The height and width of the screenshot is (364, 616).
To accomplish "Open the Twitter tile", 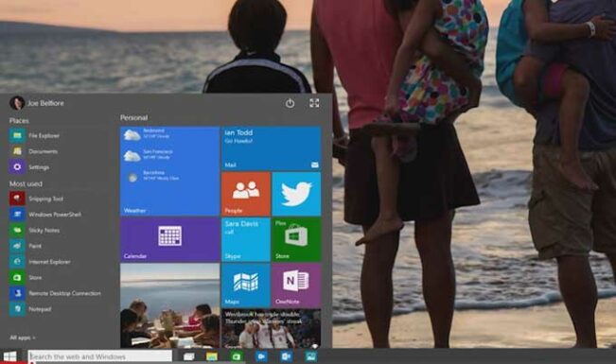I will point(296,194).
